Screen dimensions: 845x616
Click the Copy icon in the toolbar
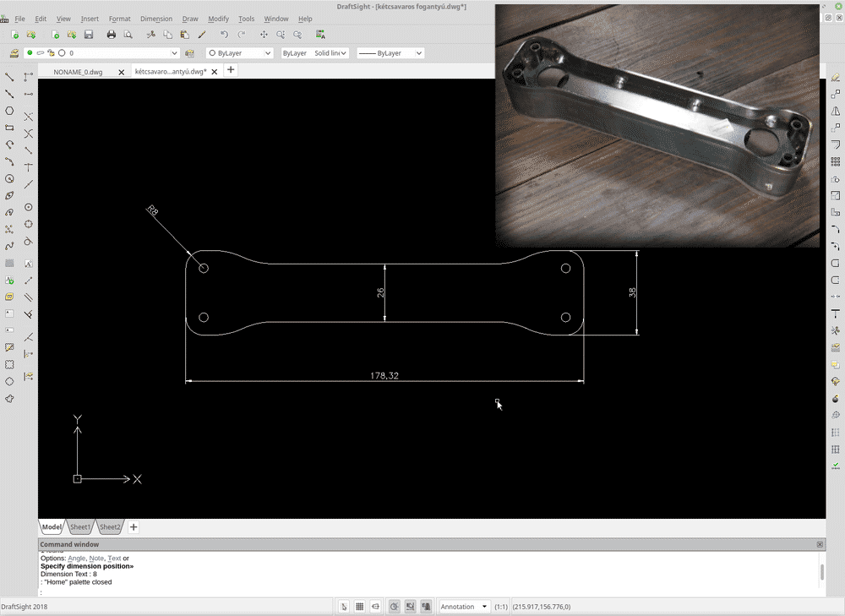(x=167, y=35)
